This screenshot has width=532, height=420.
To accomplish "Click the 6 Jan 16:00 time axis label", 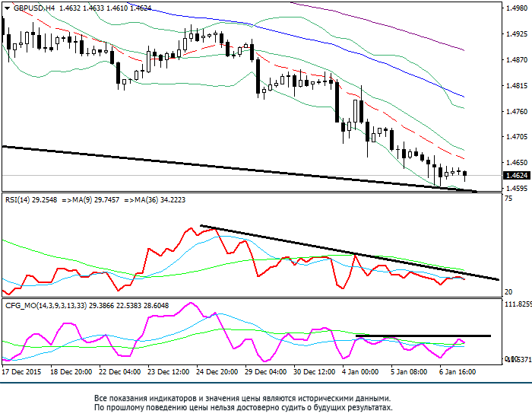I will click(x=458, y=372).
